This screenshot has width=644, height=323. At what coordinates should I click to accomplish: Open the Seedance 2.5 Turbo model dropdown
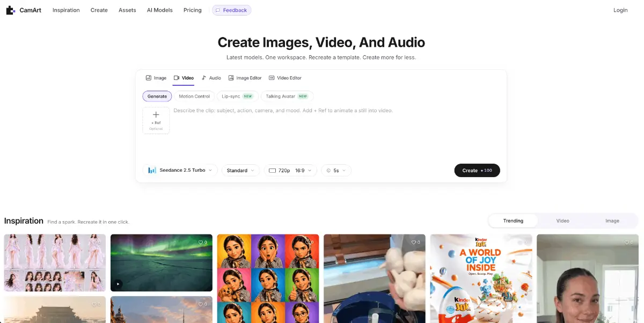(180, 170)
